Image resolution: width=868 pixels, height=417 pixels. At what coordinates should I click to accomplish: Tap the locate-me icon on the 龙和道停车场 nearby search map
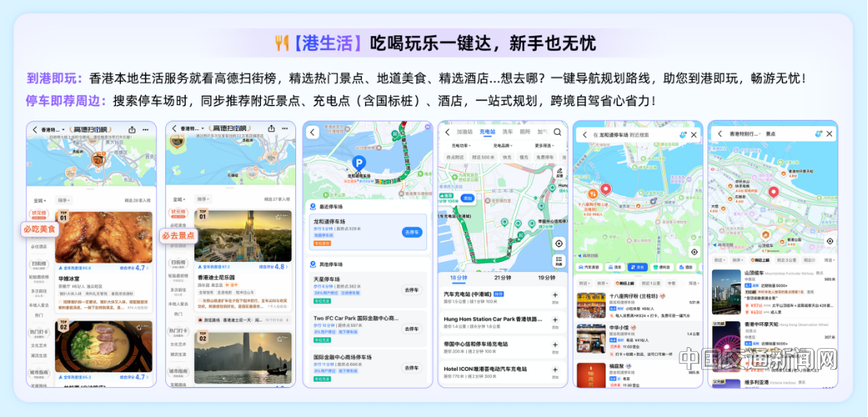(694, 252)
